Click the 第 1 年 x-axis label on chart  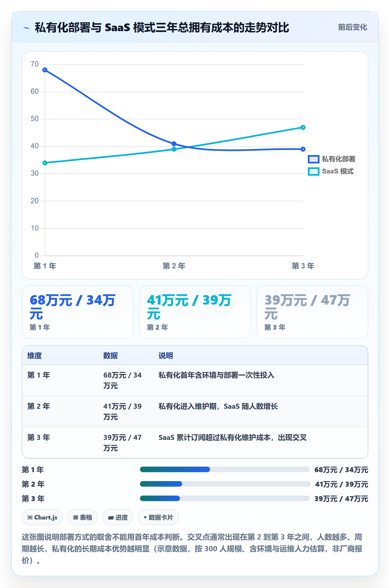coord(45,266)
